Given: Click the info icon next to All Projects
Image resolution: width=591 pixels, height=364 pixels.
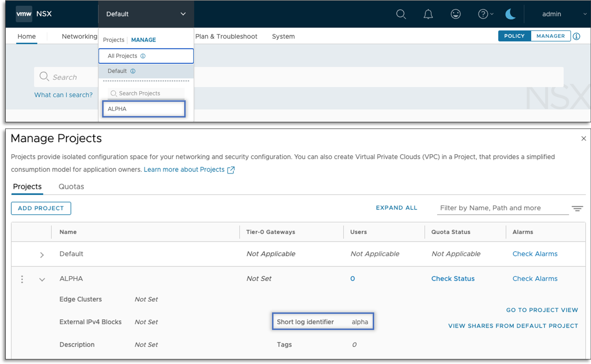Looking at the screenshot, I should (x=143, y=56).
